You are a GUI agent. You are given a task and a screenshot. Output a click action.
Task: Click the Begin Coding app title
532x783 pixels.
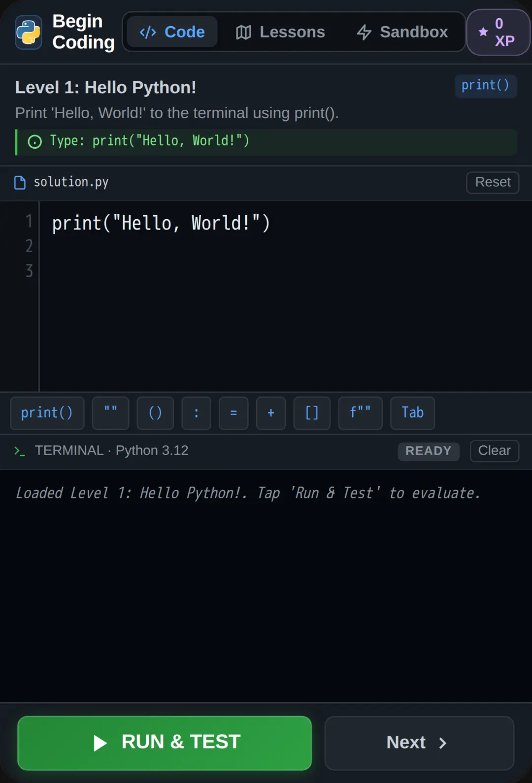[83, 32]
